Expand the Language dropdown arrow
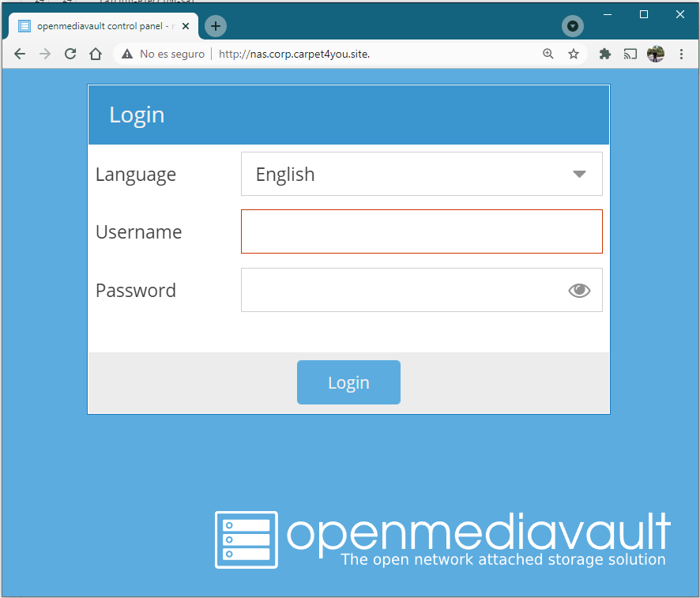This screenshot has width=700, height=598. pos(579,174)
